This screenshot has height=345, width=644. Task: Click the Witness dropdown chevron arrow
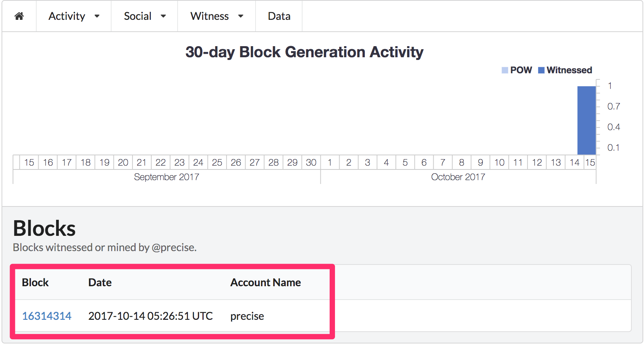pos(241,17)
